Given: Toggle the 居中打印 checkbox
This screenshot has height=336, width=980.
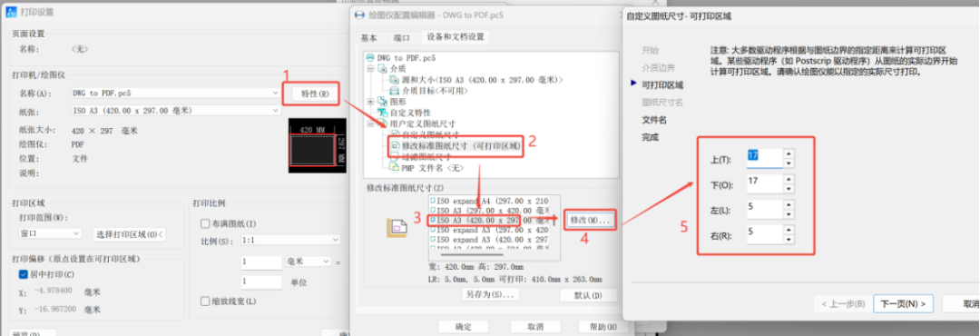Looking at the screenshot, I should 24,274.
